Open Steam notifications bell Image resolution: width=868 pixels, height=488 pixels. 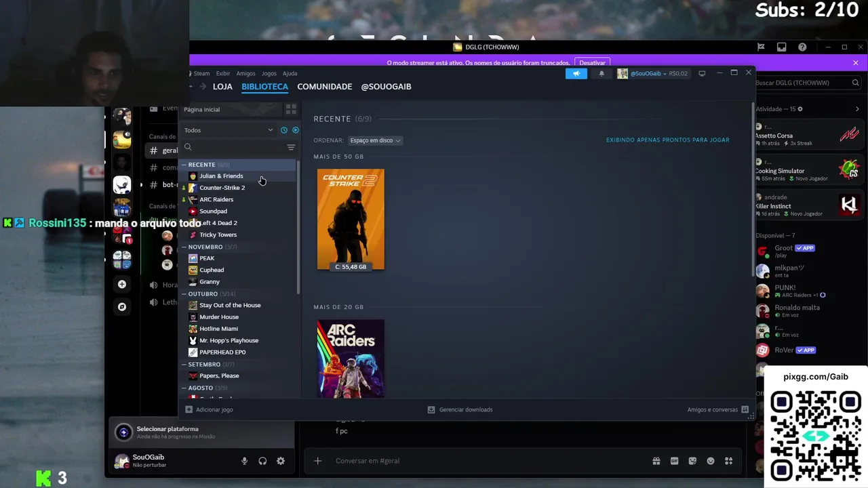(601, 73)
